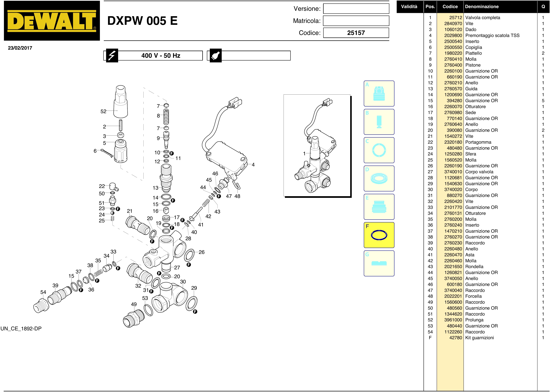Click the Codice column header
Viewport: 550px width, 392px height.
pyautogui.click(x=450, y=7)
